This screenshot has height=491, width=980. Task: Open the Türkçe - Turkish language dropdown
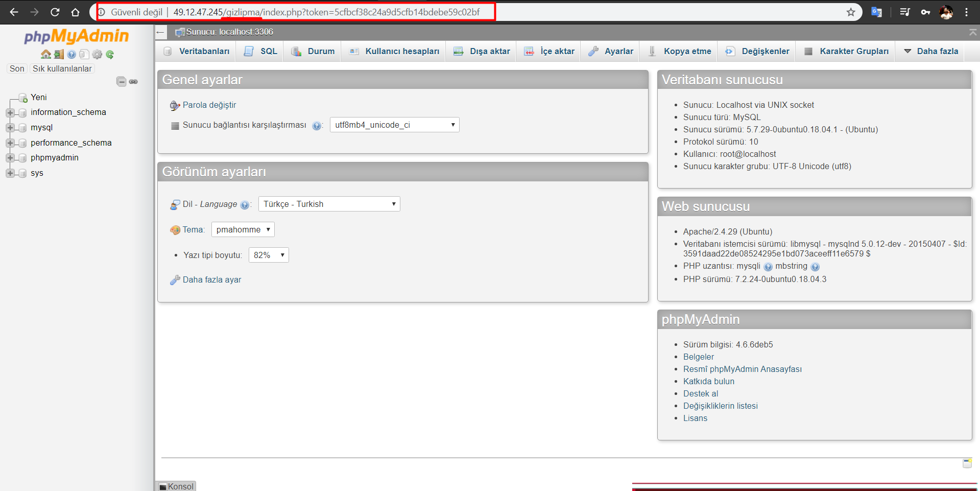click(x=329, y=204)
